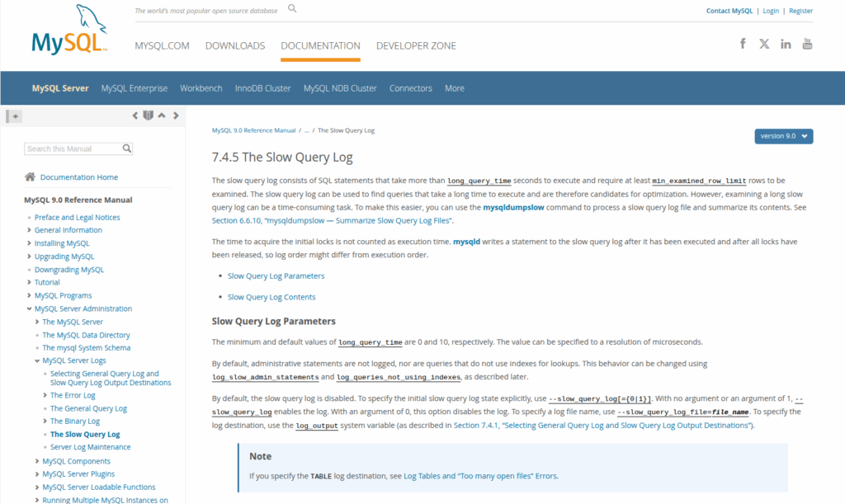The image size is (845, 504).
Task: Open MySQL's Facebook page icon
Action: [x=743, y=43]
